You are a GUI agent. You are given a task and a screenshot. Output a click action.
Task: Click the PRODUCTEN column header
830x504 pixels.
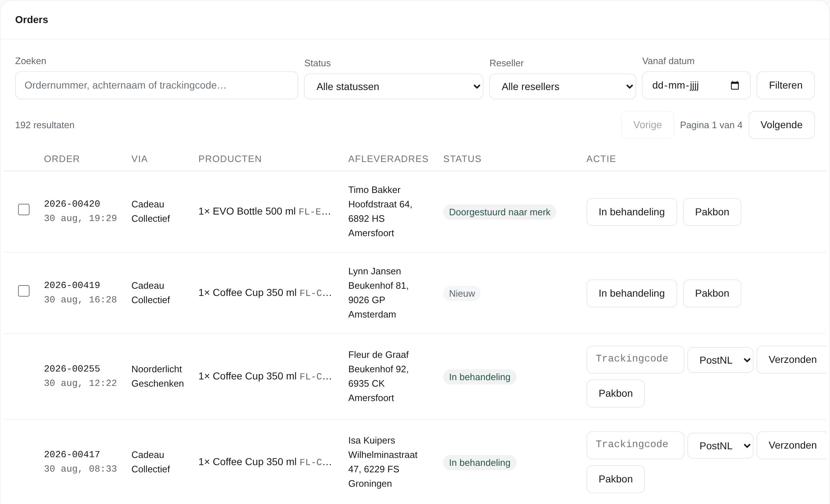coord(230,159)
